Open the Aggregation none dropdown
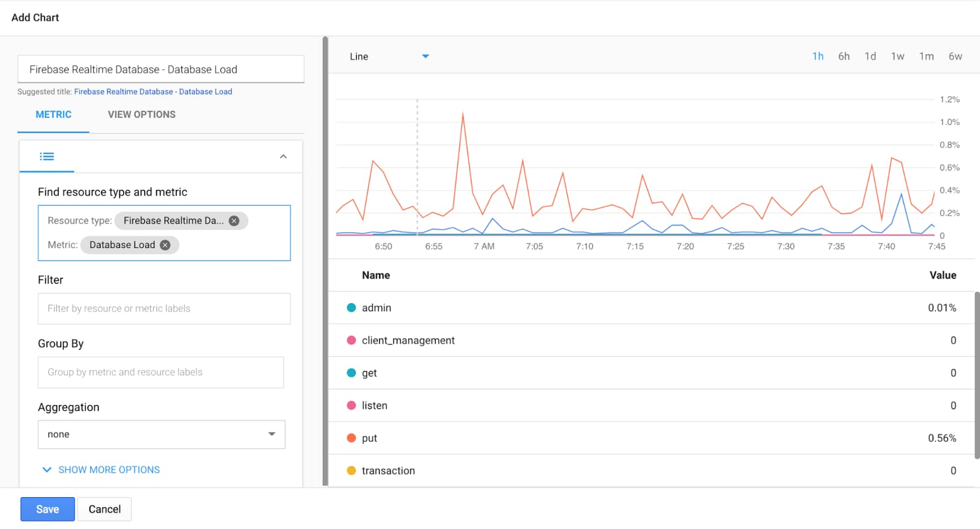This screenshot has height=529, width=980. 162,434
